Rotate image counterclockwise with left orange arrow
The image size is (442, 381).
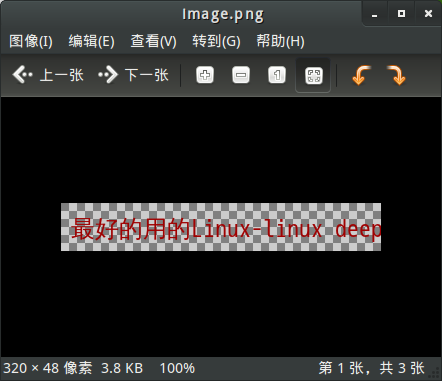point(361,75)
